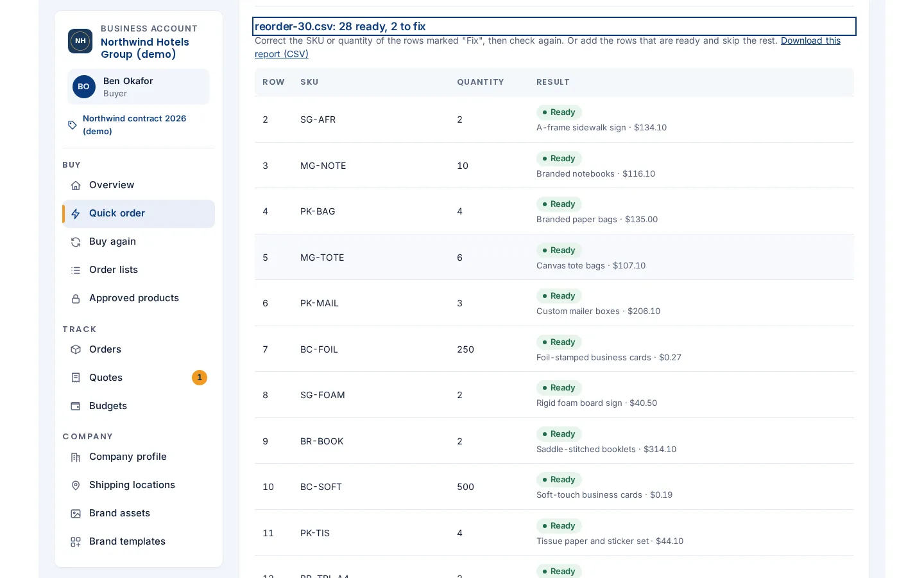This screenshot has height=578, width=924.
Task: Click the BO user avatar
Action: click(x=84, y=87)
